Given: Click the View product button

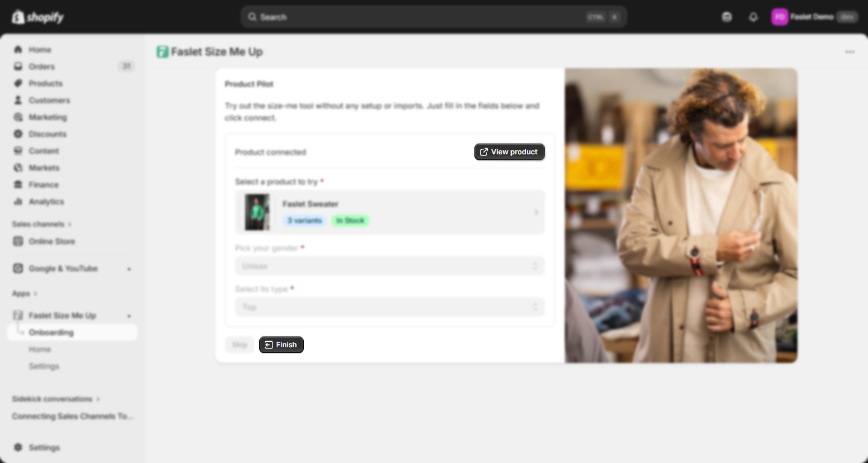Looking at the screenshot, I should pos(509,152).
